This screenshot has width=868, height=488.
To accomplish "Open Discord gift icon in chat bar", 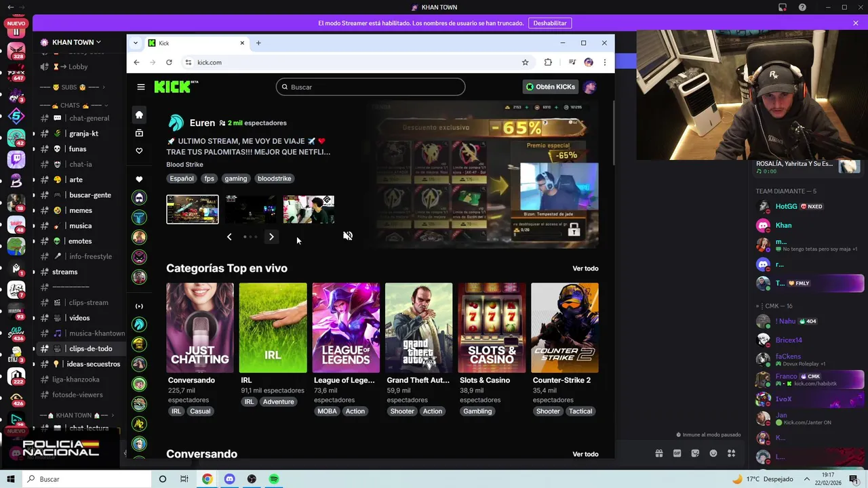I will (x=658, y=453).
